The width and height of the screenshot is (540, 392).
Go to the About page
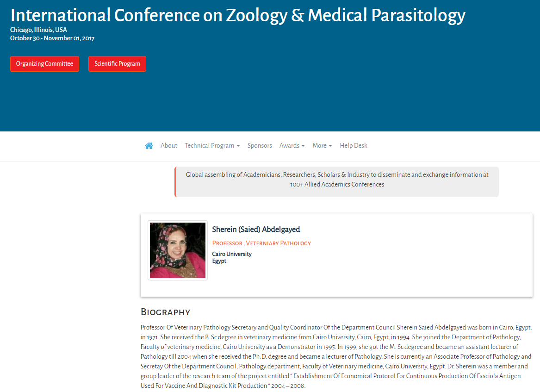[169, 146]
